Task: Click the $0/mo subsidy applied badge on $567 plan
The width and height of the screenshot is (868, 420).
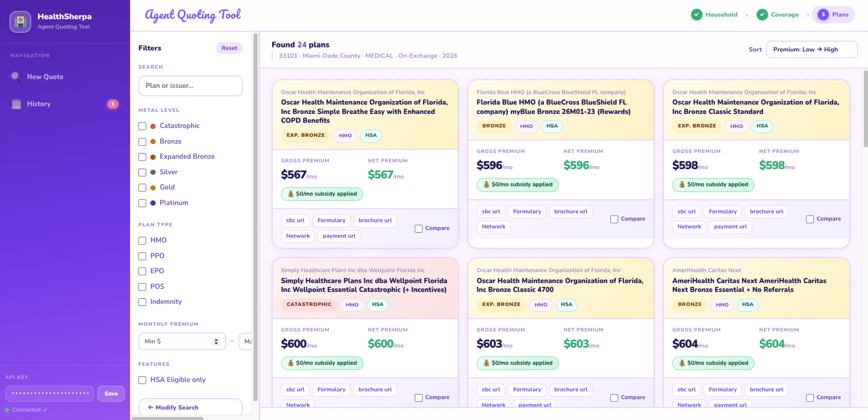Action: coord(322,194)
